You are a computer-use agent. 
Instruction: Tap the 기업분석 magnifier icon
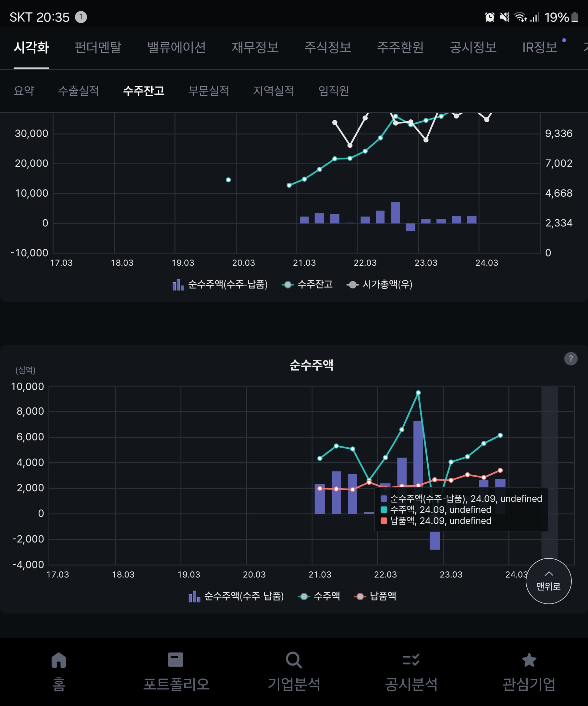(294, 660)
